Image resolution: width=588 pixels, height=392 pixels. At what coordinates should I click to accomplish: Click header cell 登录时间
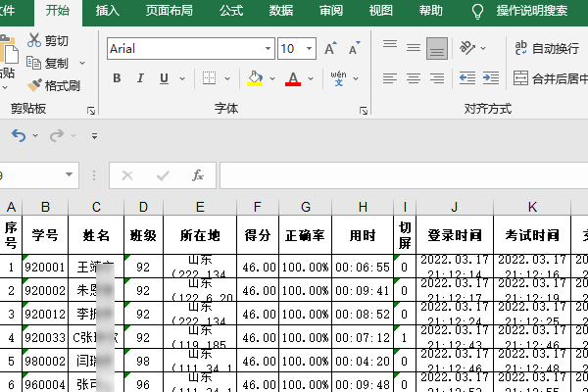point(455,235)
